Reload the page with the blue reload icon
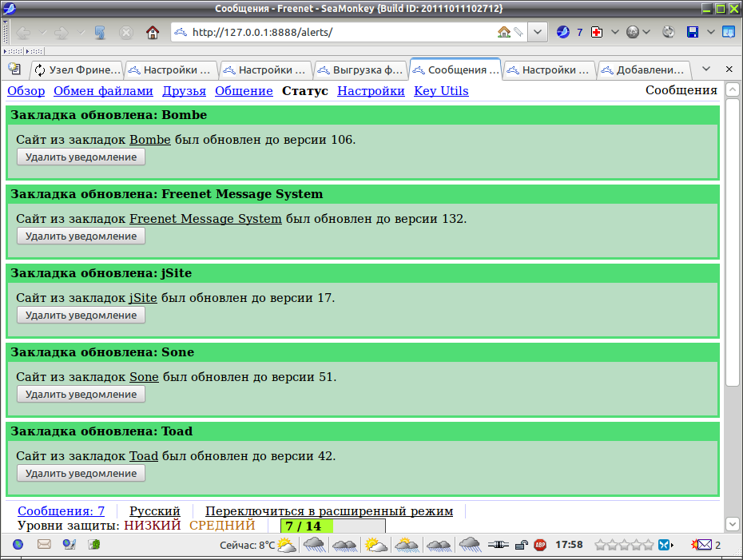 100,32
